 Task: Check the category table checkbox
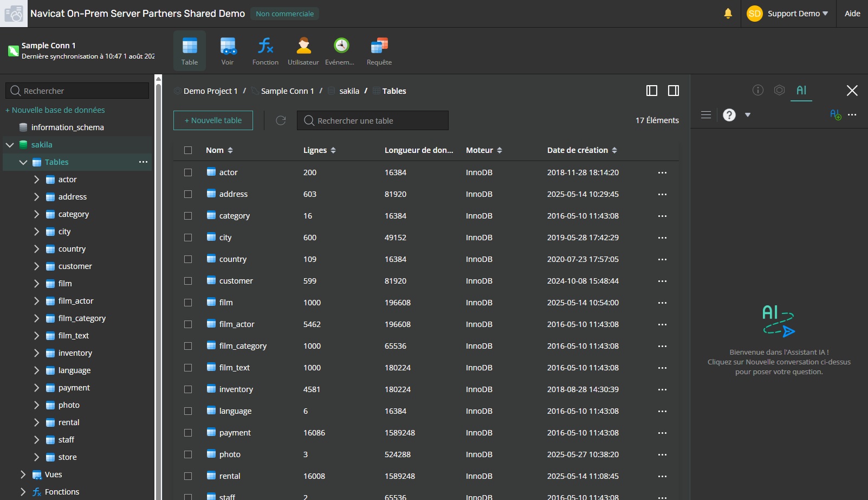click(188, 216)
